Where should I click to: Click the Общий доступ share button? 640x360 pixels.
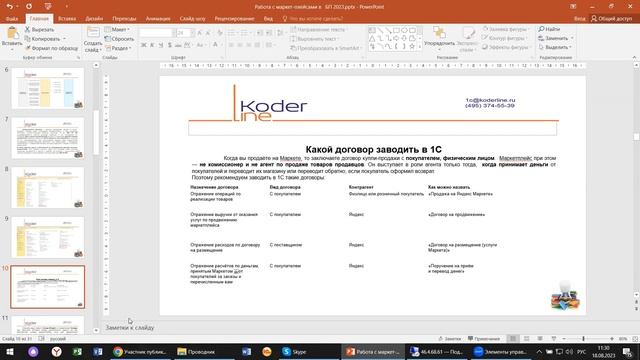[x=611, y=19]
